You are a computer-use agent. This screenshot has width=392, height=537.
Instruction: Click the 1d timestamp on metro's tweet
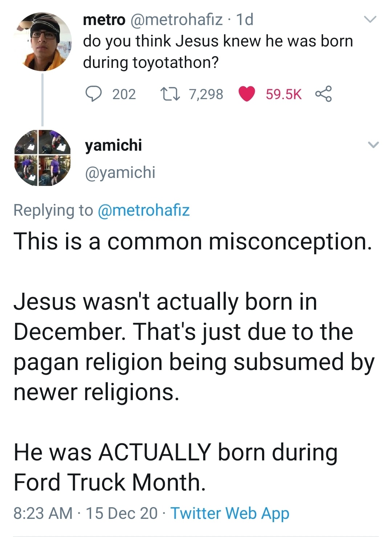[245, 20]
